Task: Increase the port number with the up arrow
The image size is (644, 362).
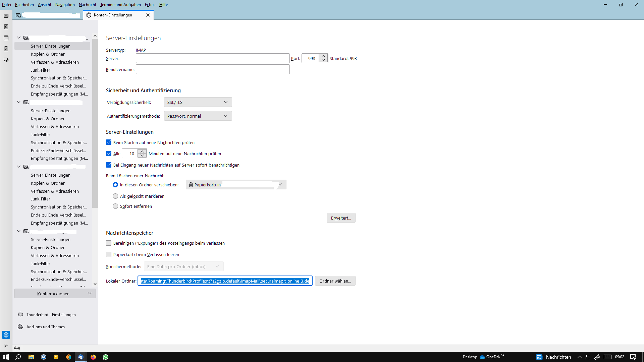Action: tap(323, 56)
